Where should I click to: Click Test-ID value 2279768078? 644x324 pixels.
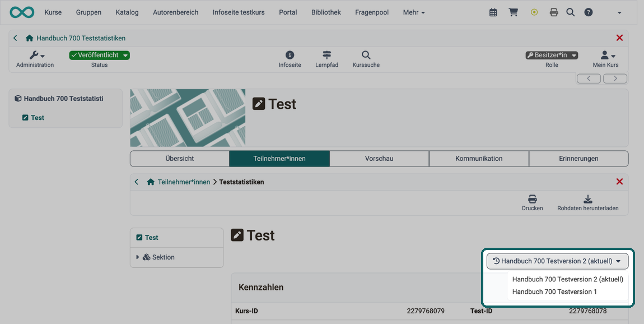[588, 311]
